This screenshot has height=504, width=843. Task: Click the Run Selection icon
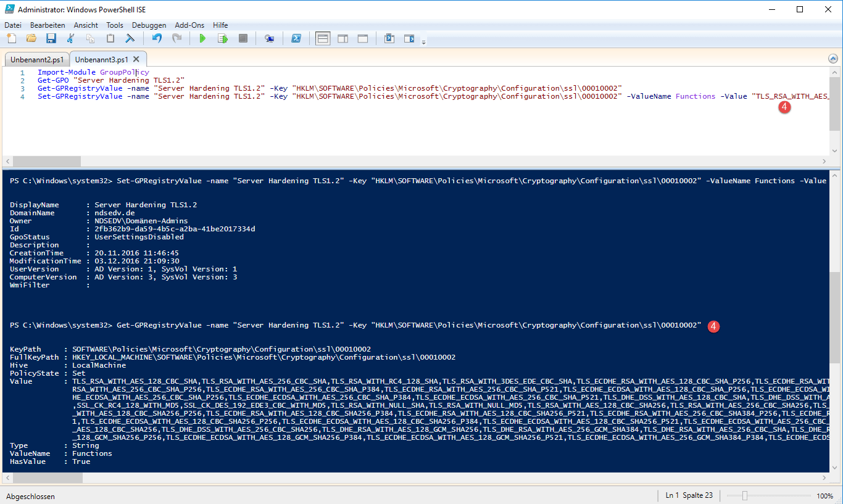pyautogui.click(x=222, y=39)
